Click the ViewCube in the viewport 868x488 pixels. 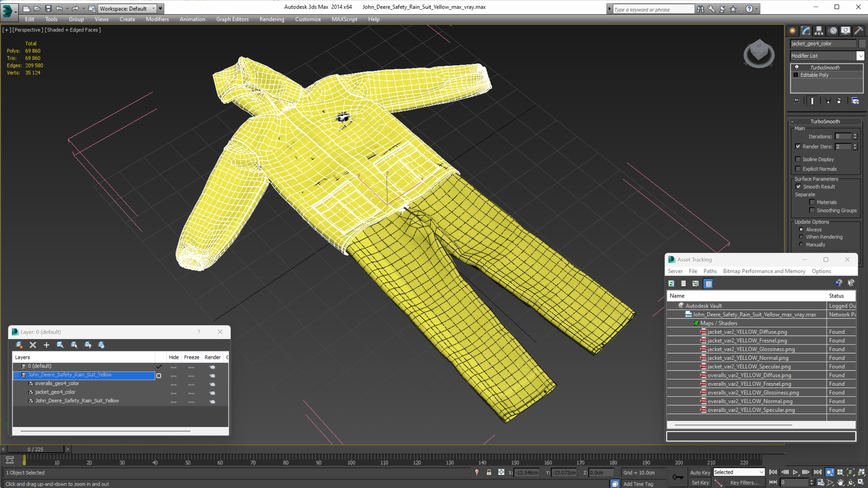click(759, 54)
